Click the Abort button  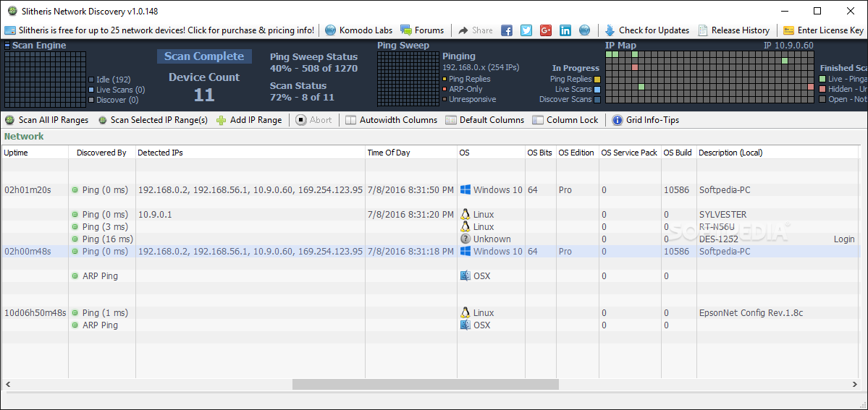[x=314, y=120]
